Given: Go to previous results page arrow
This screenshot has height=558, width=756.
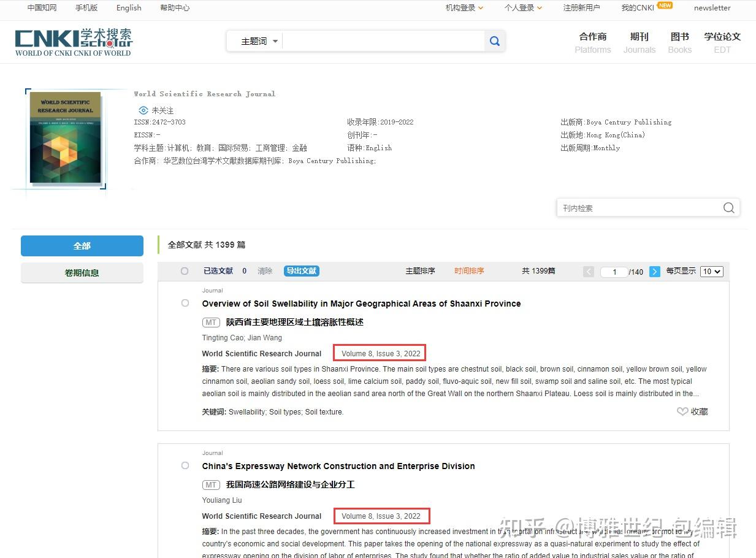Looking at the screenshot, I should click(x=589, y=272).
